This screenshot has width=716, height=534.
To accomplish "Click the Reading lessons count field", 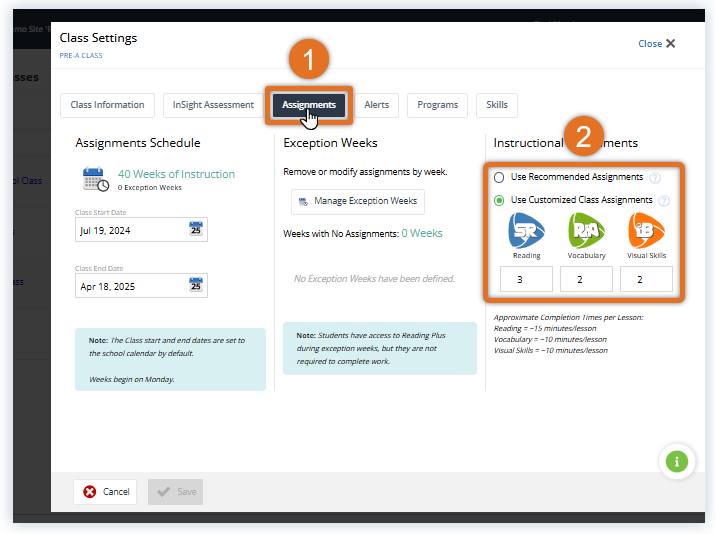I will click(x=526, y=279).
